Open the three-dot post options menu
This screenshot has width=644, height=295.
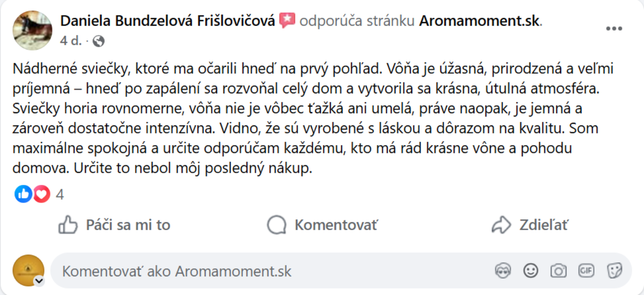[x=614, y=29]
